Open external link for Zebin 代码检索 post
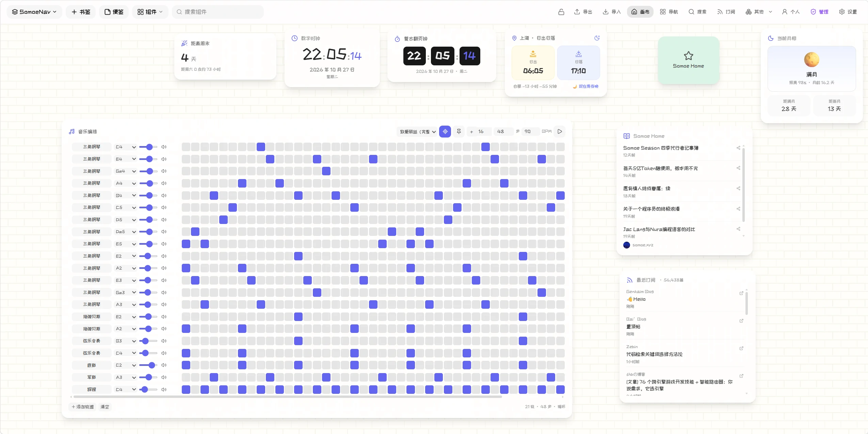 click(x=741, y=349)
